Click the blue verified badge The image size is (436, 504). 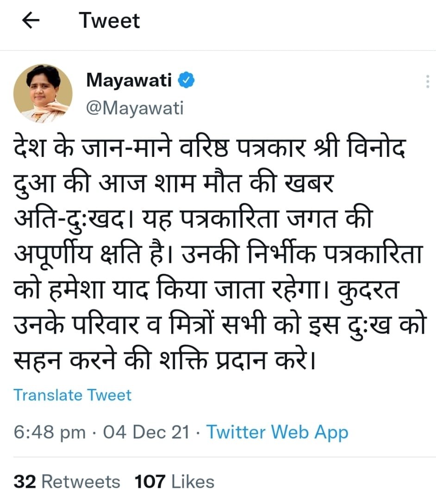187,80
